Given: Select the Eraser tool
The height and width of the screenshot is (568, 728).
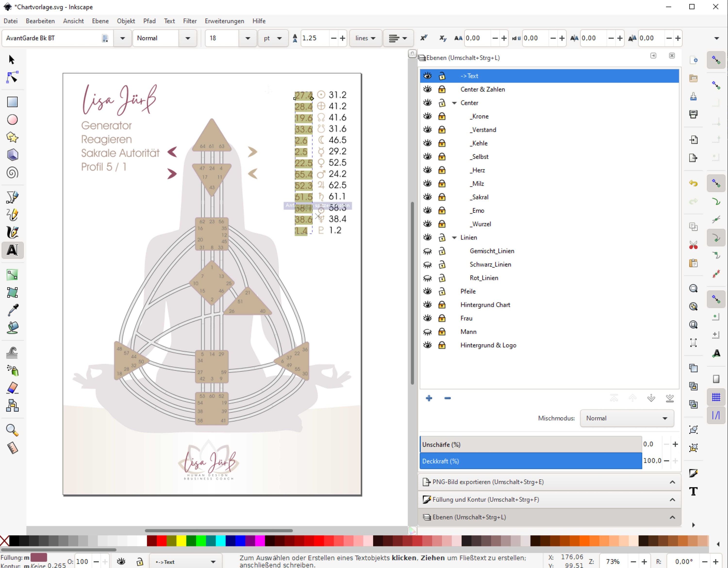Looking at the screenshot, I should 12,388.
